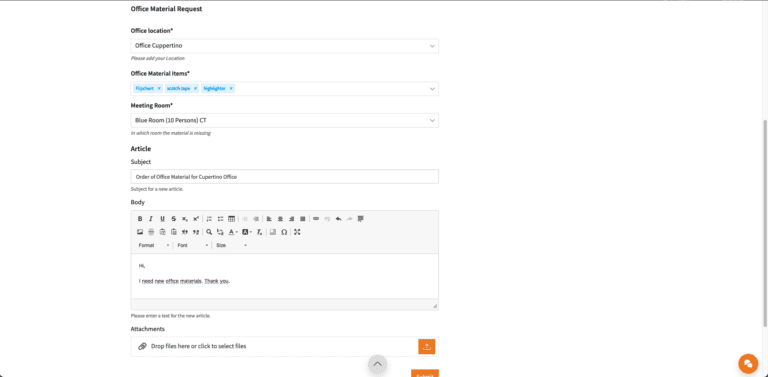Screen dimensions: 768x377
Task: Apply underline formatting
Action: click(162, 219)
